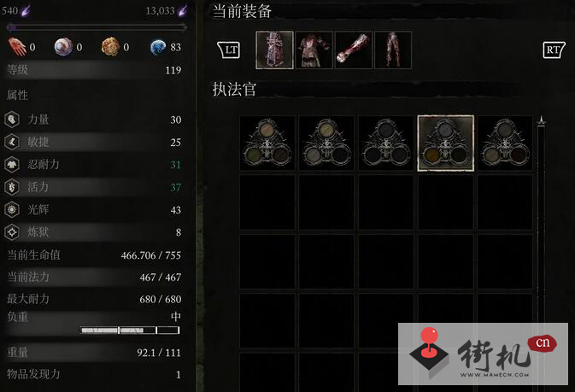Screen dimensions: 575x392
Task: Click the LT previous category button
Action: point(229,50)
